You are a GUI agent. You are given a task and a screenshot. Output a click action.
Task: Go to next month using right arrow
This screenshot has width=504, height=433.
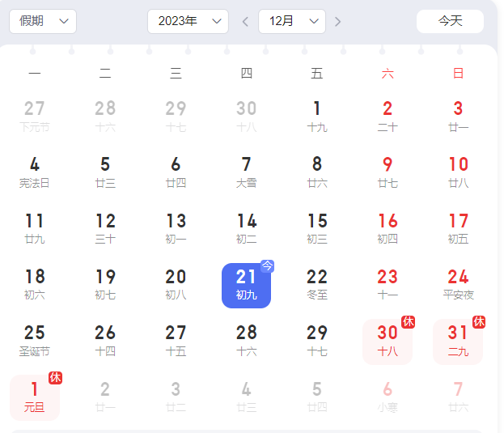pyautogui.click(x=337, y=22)
